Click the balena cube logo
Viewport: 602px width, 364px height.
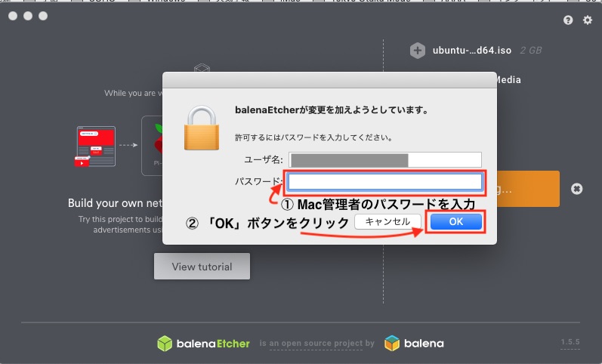(392, 343)
